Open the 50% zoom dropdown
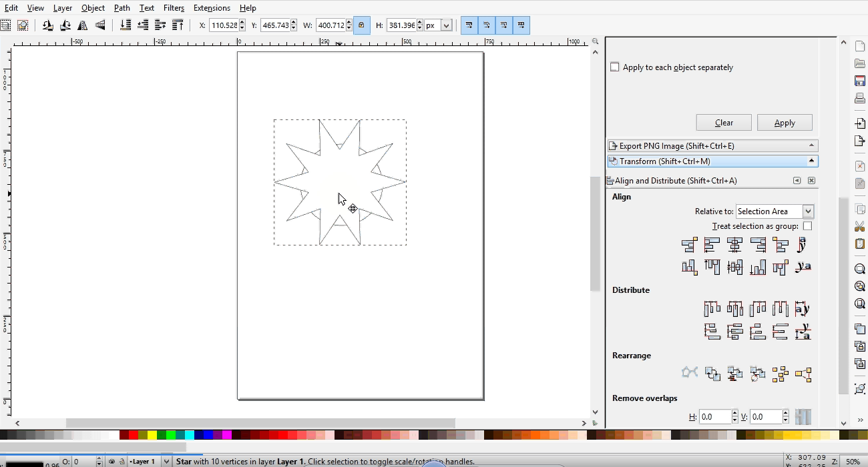The height and width of the screenshot is (467, 868). coord(853,461)
